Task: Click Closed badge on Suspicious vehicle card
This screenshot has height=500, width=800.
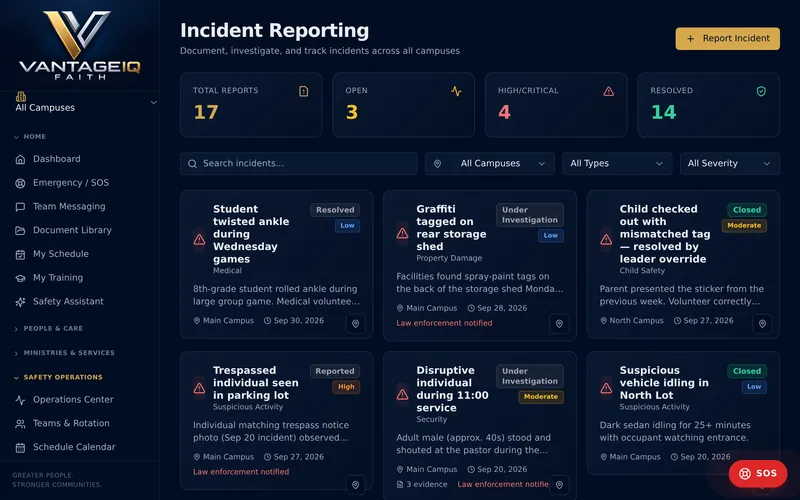Action: pos(747,371)
